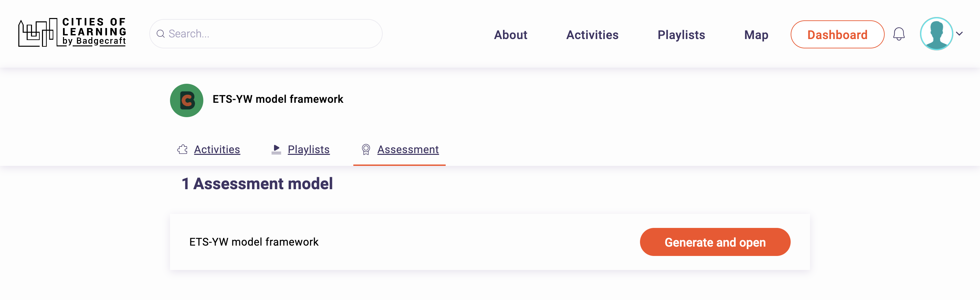Click the Cities of Learning logo
The width and height of the screenshot is (980, 300).
click(x=72, y=33)
